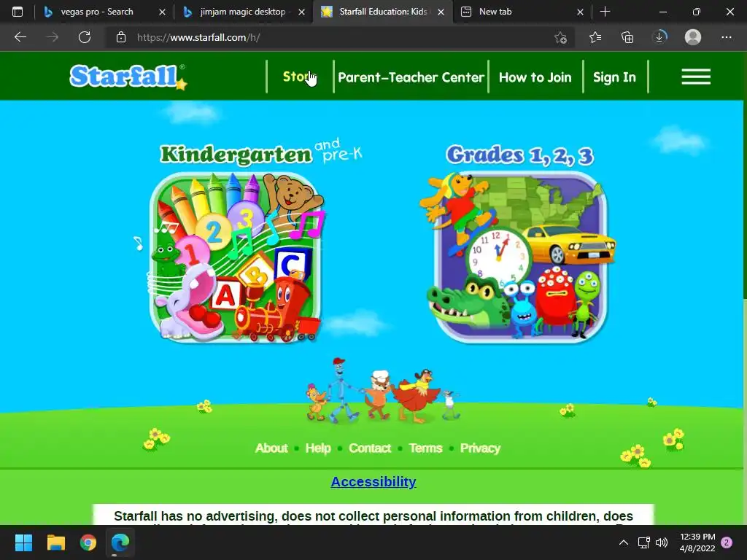Open the How to Join page
Screen dimensions: 747x560
(x=535, y=77)
